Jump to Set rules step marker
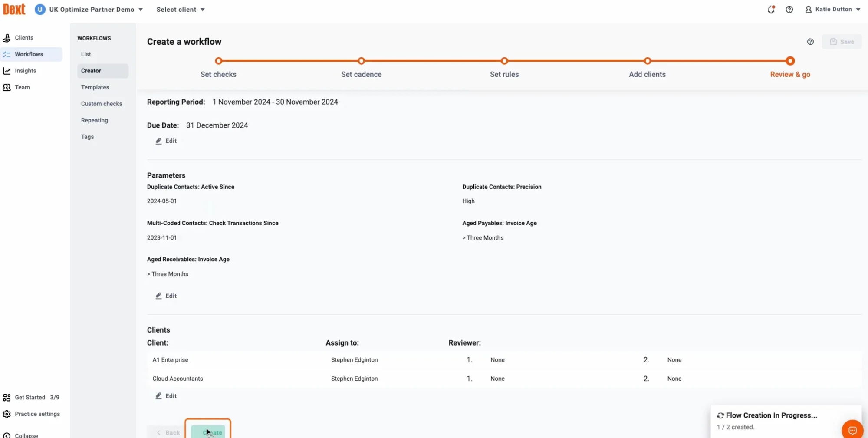The width and height of the screenshot is (868, 438). click(x=504, y=61)
